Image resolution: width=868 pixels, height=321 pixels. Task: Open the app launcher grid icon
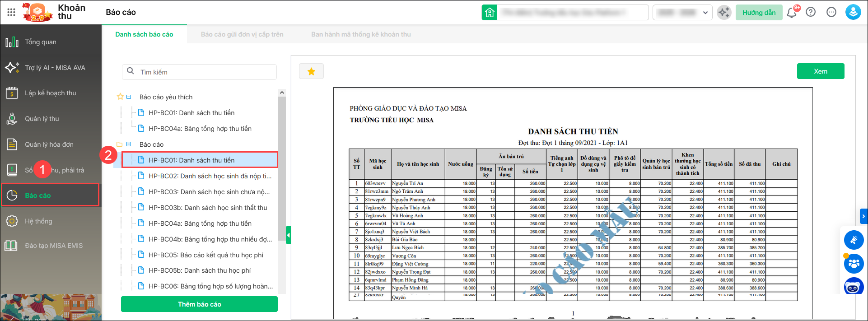coord(11,12)
